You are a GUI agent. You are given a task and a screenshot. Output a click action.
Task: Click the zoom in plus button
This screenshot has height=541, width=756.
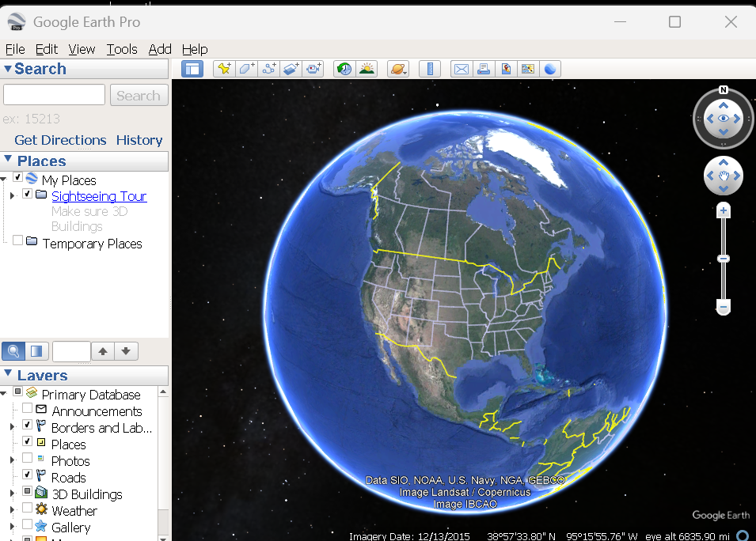[724, 210]
